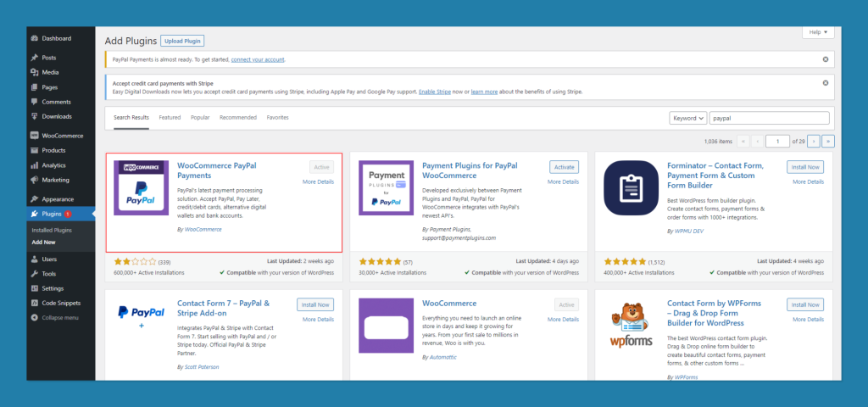
Task: Switch to the Search Results tab
Action: coord(131,117)
